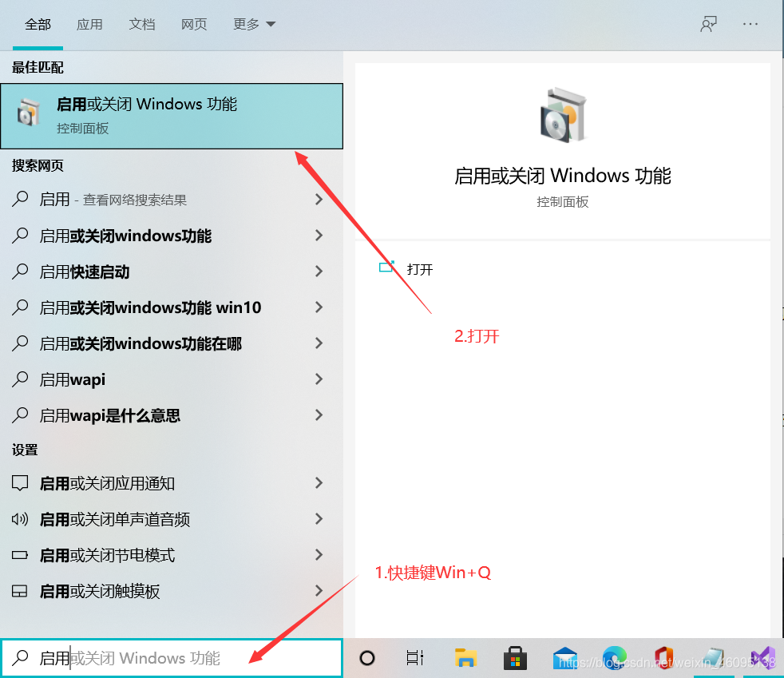This screenshot has height=678, width=784.
Task: Select web suggestion 启用或关闭windows功能
Action: pyautogui.click(x=172, y=236)
